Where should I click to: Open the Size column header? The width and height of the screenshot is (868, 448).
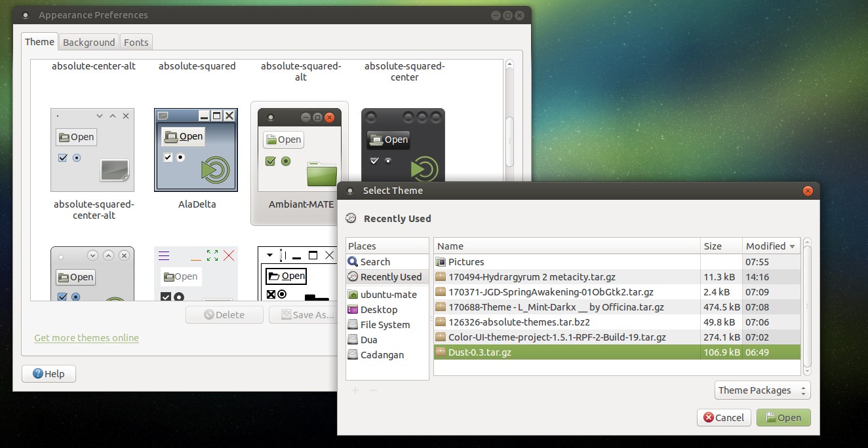(x=714, y=246)
